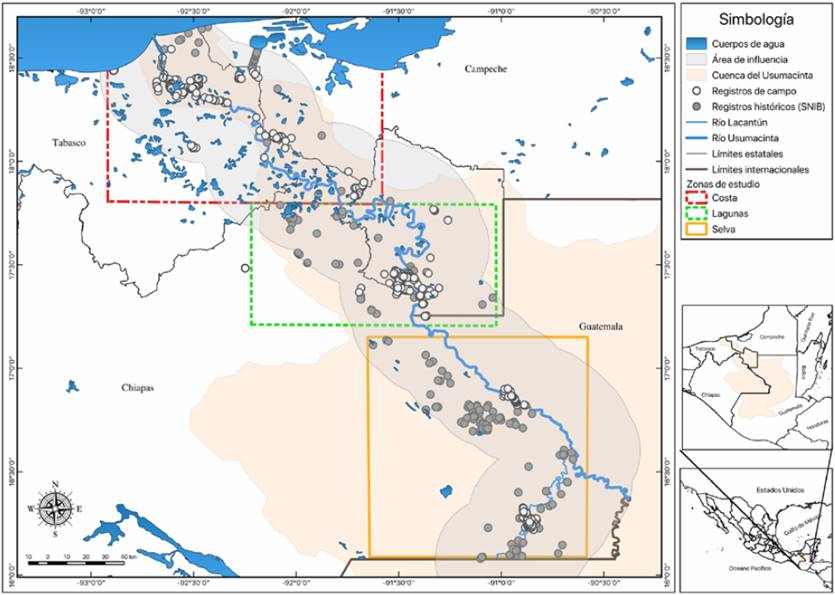Viewport: 835px width, 595px height.
Task: Click the compass rose on the map
Action: coord(55,509)
